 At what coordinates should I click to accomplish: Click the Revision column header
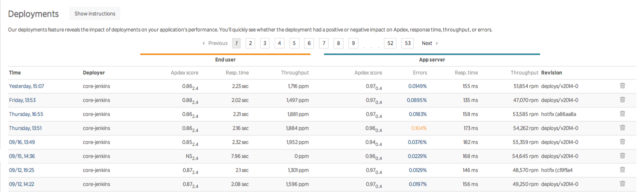(552, 73)
